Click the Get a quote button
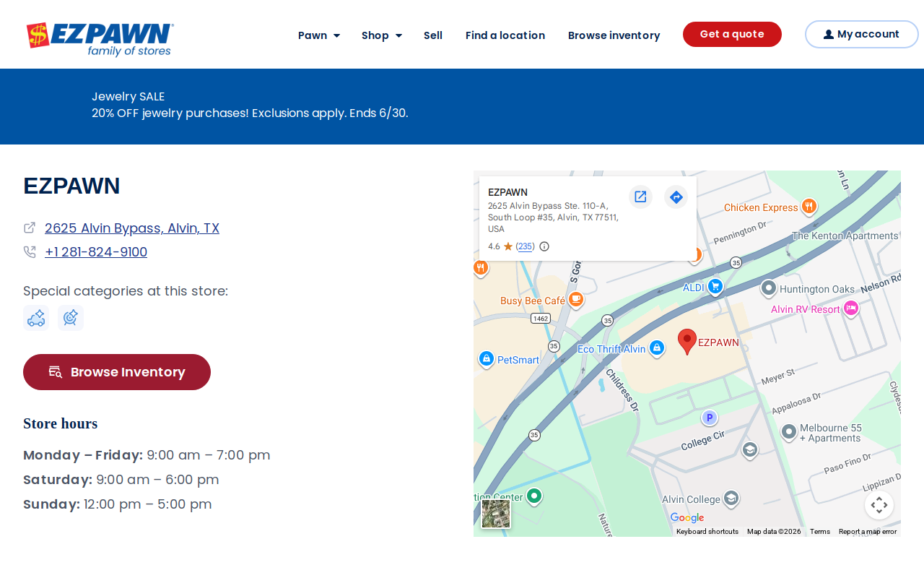 [x=732, y=34]
